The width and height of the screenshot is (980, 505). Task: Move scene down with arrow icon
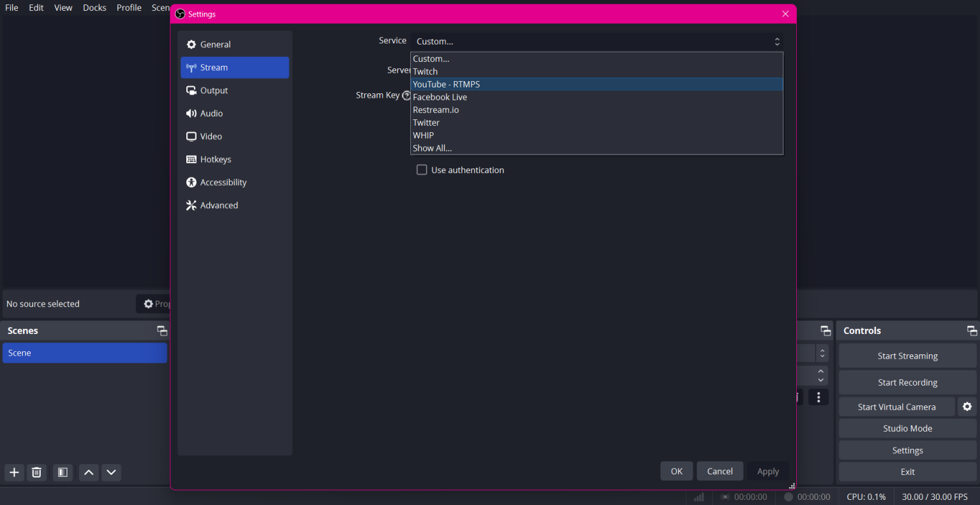coord(112,472)
